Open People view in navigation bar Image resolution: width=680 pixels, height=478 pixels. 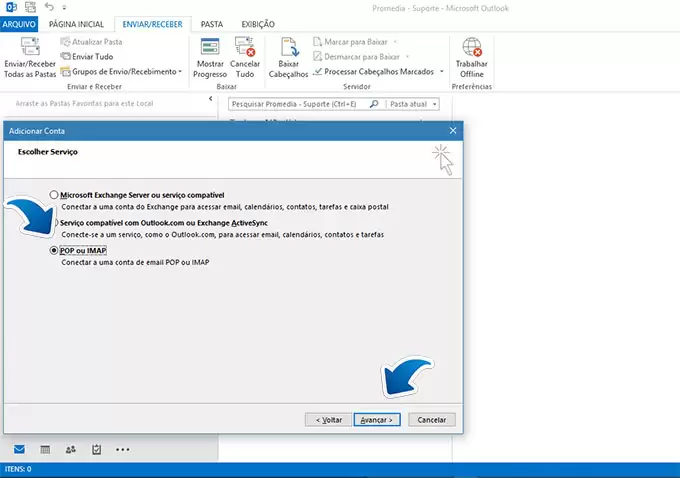[x=71, y=449]
